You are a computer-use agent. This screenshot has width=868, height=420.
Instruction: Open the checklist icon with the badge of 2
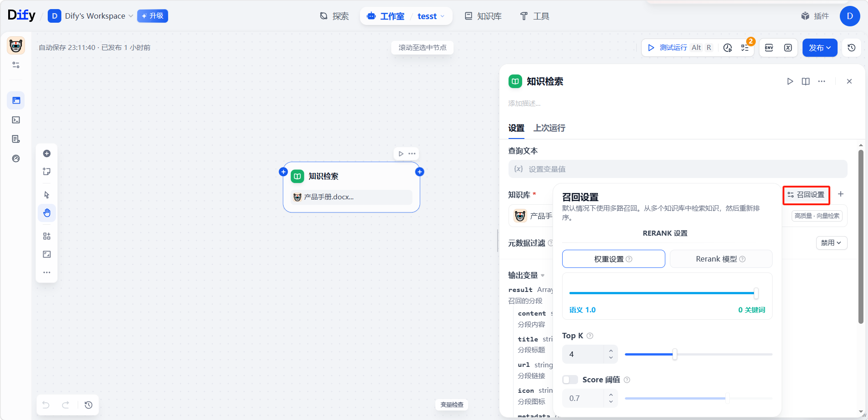click(745, 48)
